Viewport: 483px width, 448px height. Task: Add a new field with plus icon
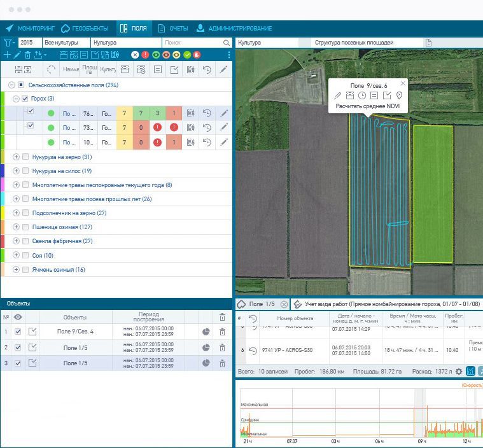[x=7, y=55]
